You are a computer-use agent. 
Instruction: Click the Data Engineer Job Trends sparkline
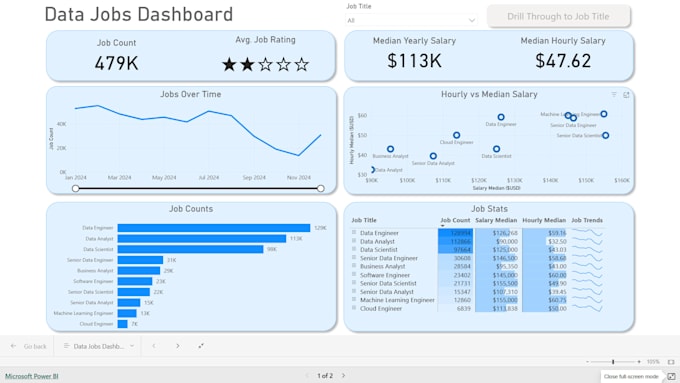(x=587, y=232)
